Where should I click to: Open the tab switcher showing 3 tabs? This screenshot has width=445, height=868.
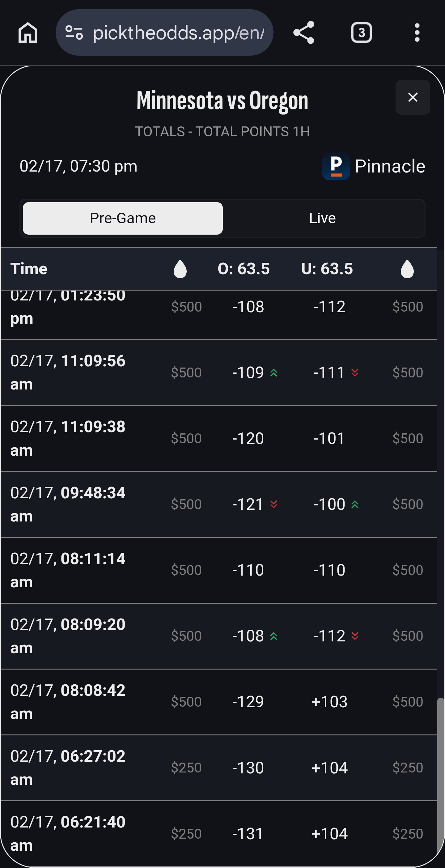(x=361, y=33)
